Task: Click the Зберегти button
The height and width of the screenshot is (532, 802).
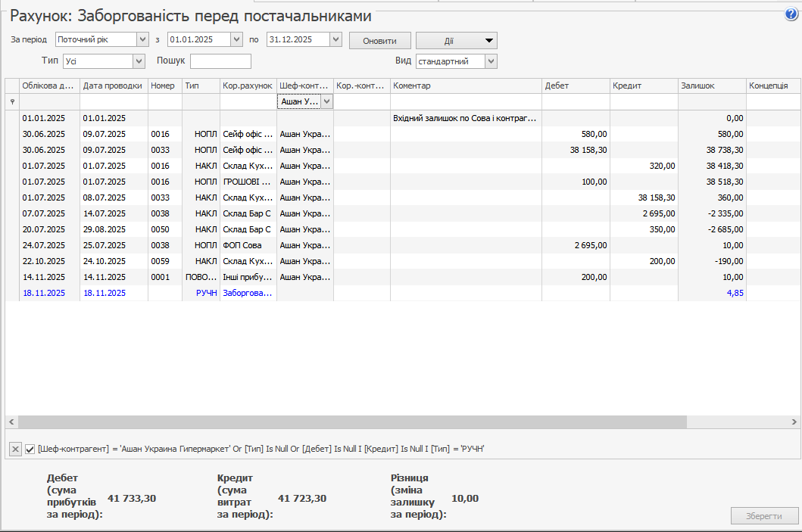Action: (764, 515)
